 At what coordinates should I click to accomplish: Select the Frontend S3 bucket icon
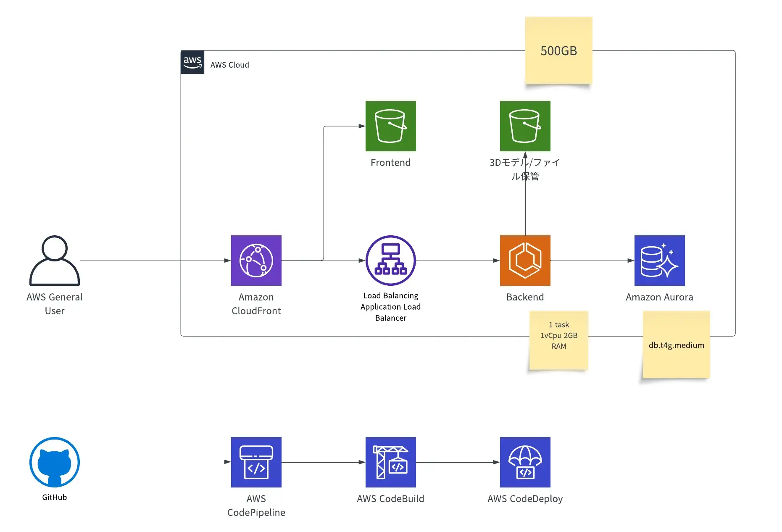390,126
